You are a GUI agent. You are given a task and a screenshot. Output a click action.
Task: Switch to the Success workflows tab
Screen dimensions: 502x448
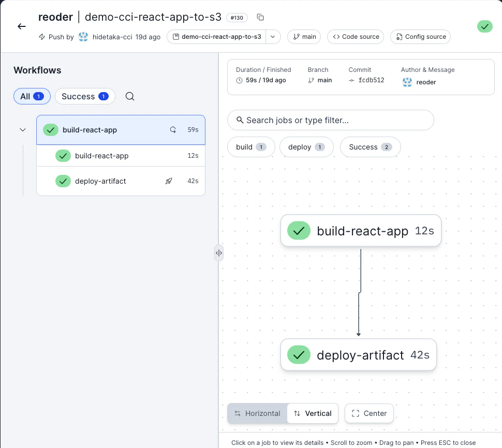pyautogui.click(x=85, y=96)
